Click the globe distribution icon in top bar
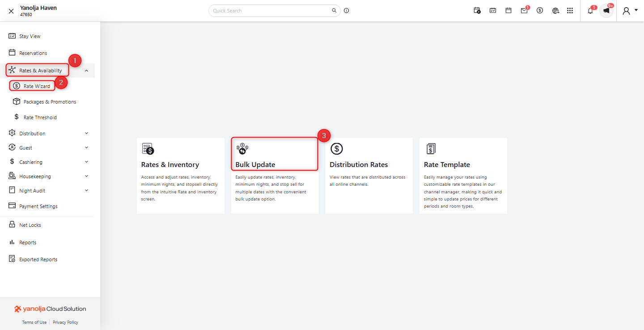Viewport: 644px width, 330px height. pyautogui.click(x=555, y=11)
